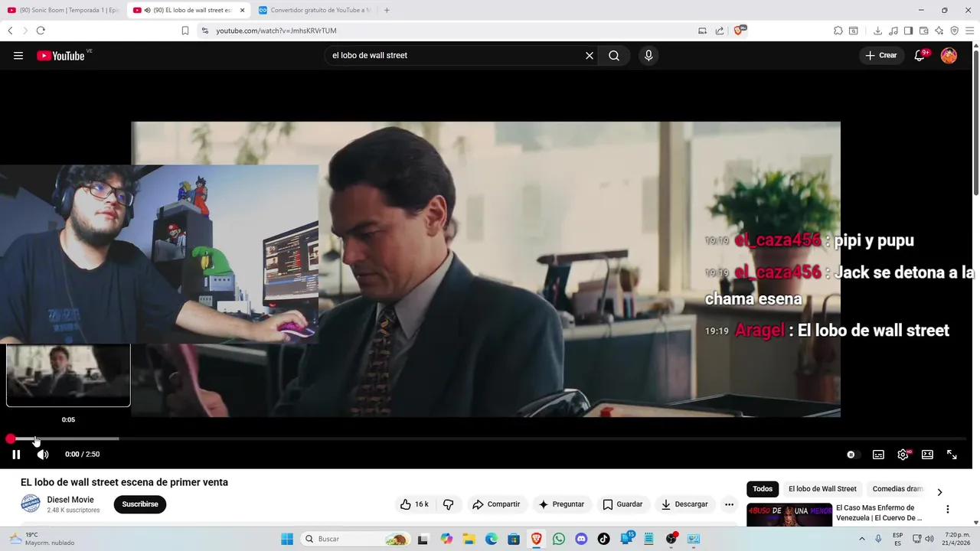Open media control music note icon
This screenshot has height=551, width=980.
[893, 31]
